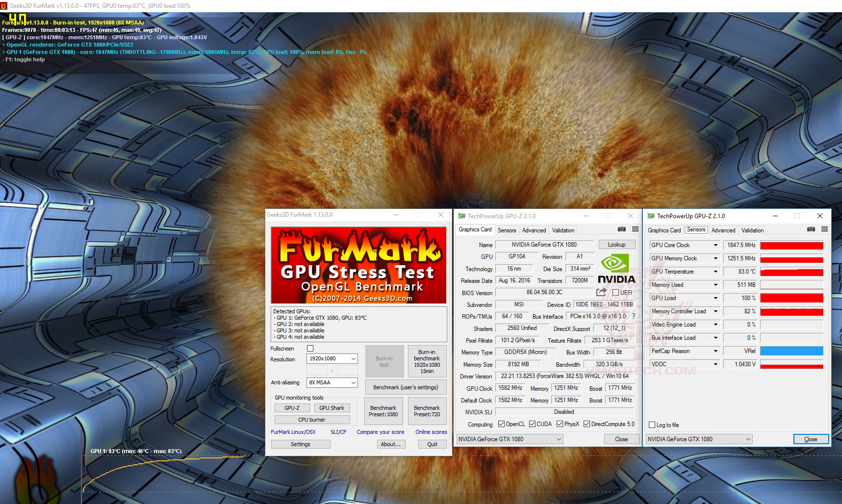This screenshot has width=842, height=504.
Task: Enable the Fullscreen checkbox in FurMark
Action: click(310, 349)
